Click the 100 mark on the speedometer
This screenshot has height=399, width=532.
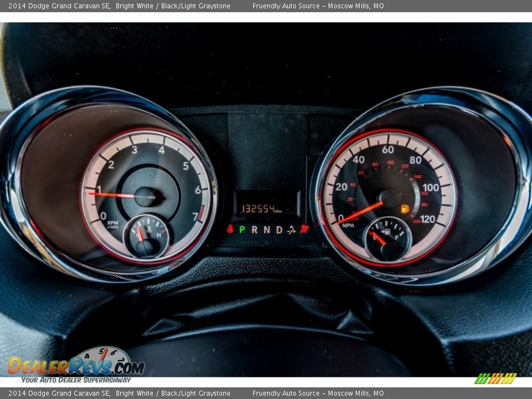[431, 187]
